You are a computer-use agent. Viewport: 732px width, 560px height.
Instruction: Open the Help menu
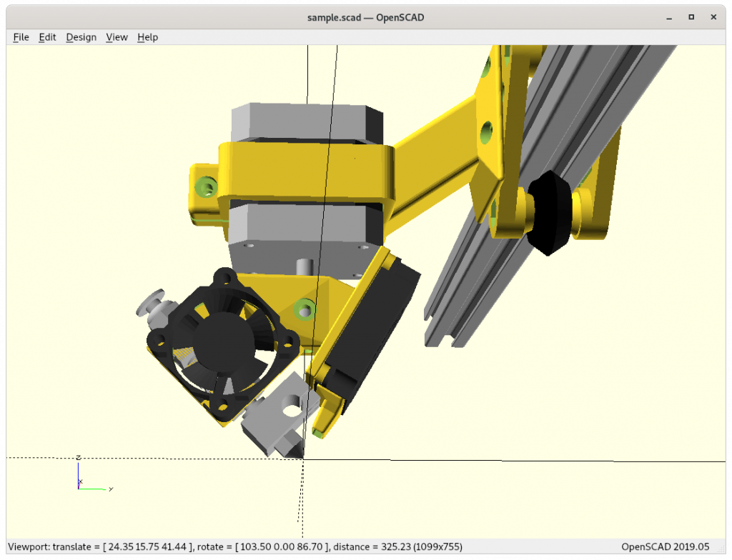pyautogui.click(x=147, y=37)
